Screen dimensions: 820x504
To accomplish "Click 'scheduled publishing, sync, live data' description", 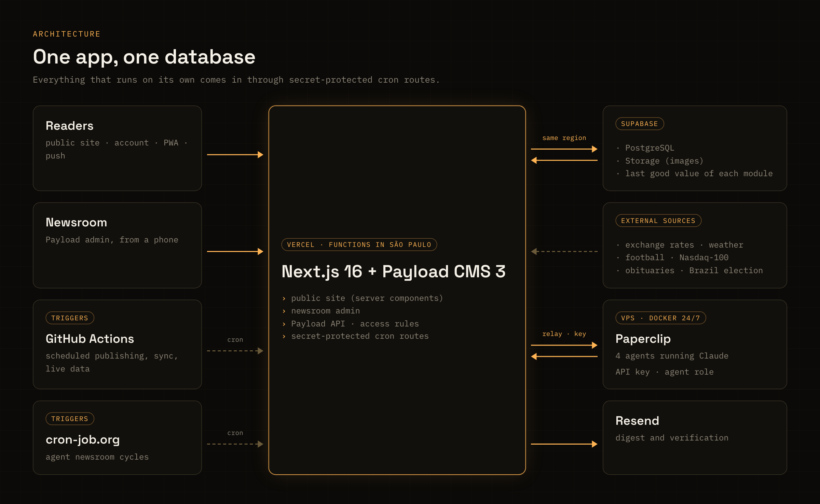I will [x=112, y=362].
